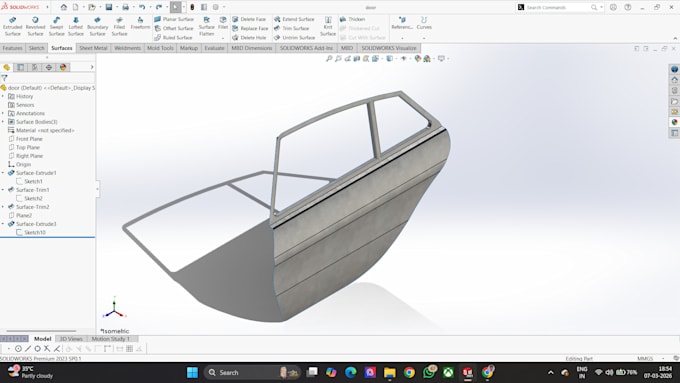This screenshot has width=680, height=383.
Task: Open Appearances tab in task pane
Action: click(674, 122)
